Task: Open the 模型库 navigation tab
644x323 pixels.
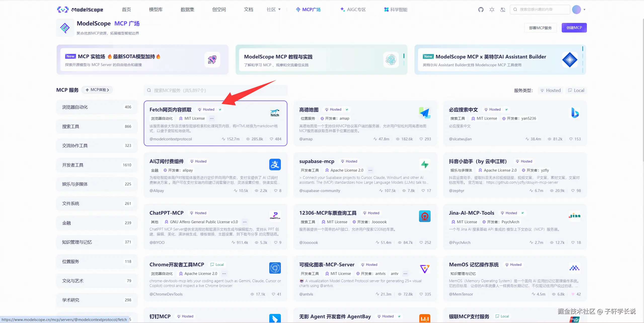Action: pyautogui.click(x=156, y=10)
